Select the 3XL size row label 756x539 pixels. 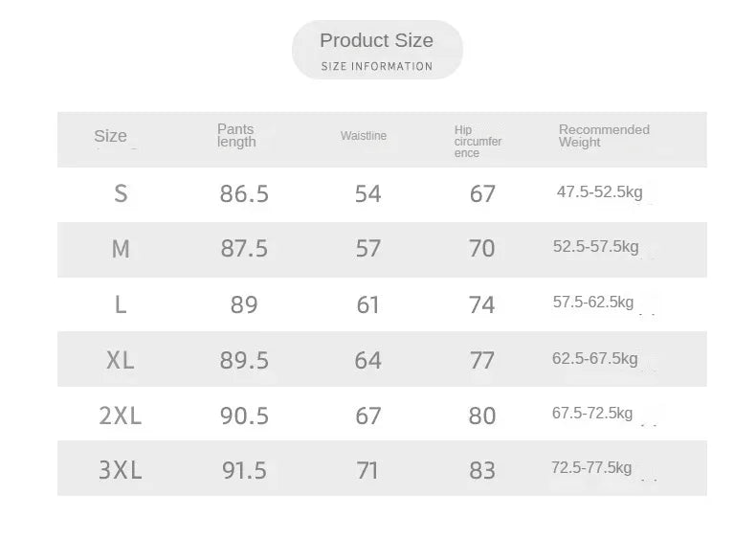click(x=120, y=470)
